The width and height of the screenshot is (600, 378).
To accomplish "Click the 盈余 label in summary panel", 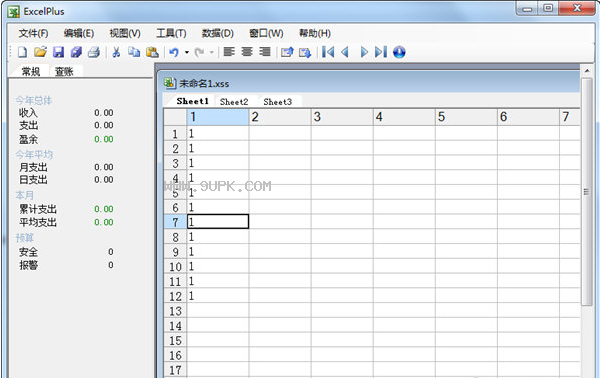I will (x=28, y=139).
